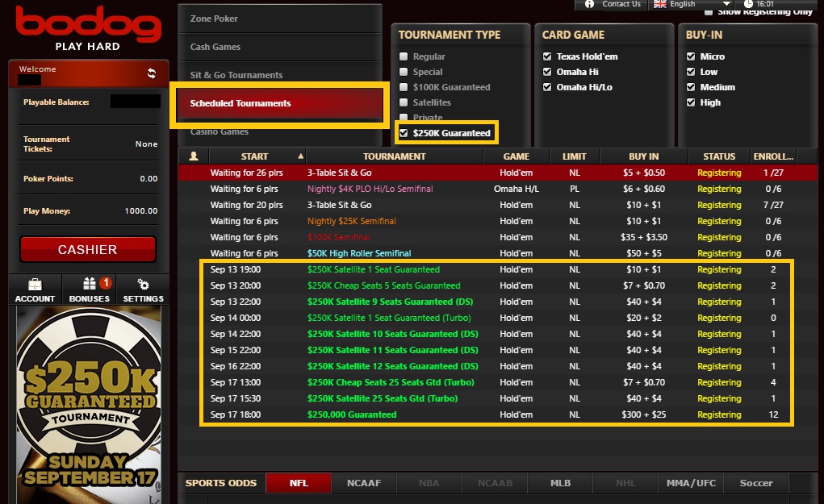This screenshot has width=824, height=504.
Task: Select $250K Satellite 9 Seats Guaranteed (DS)
Action: coord(496,302)
